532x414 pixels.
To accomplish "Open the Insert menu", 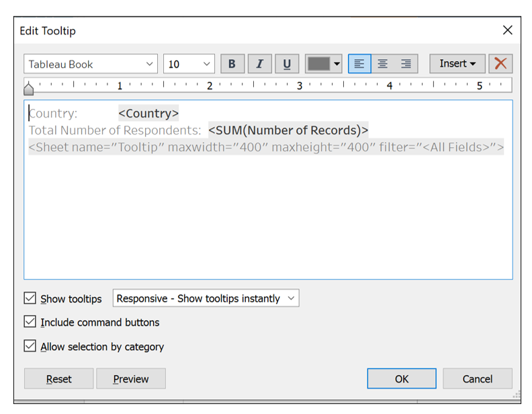I will coord(457,64).
